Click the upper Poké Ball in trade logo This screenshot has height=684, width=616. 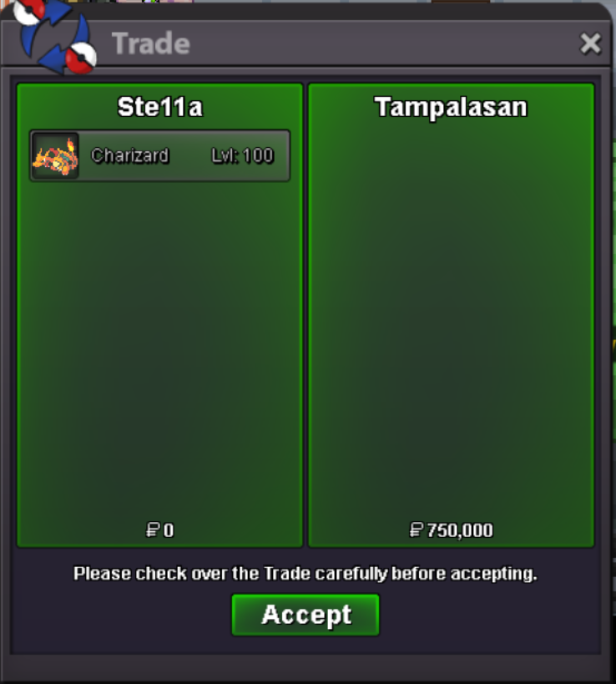tap(28, 11)
